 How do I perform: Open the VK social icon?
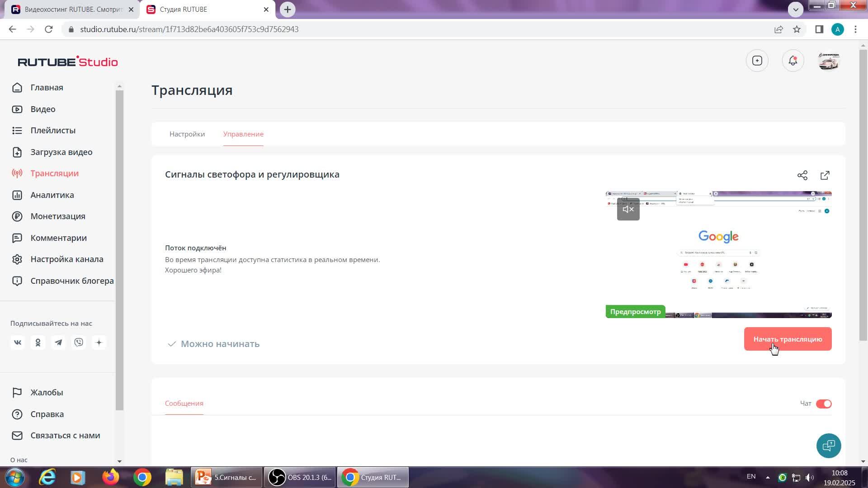pos(18,343)
